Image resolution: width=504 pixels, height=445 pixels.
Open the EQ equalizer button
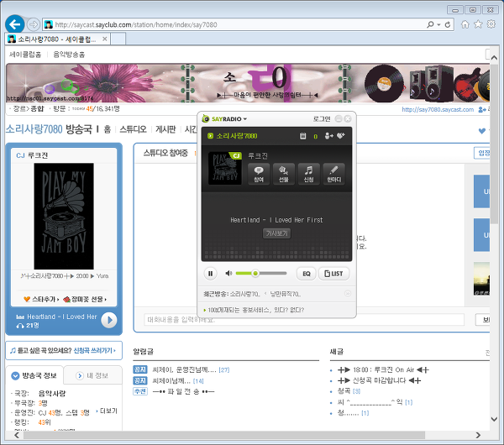(307, 274)
